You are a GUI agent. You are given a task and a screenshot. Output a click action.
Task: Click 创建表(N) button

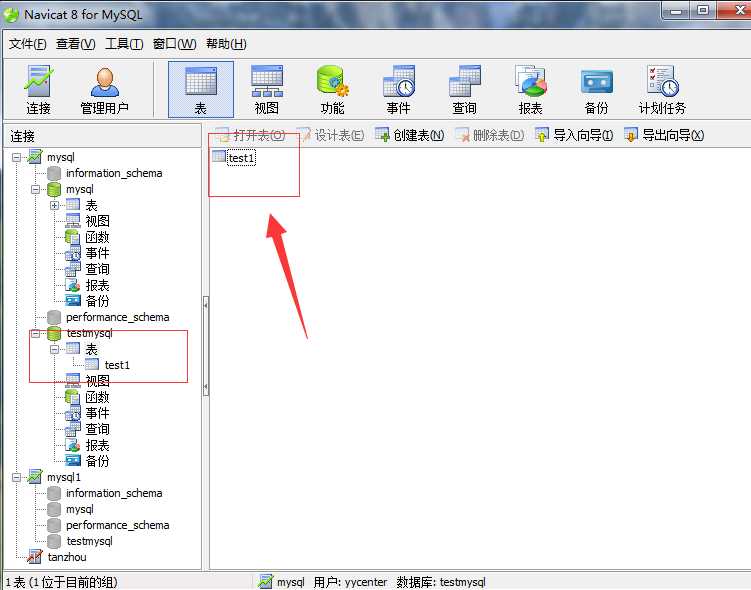coord(410,136)
